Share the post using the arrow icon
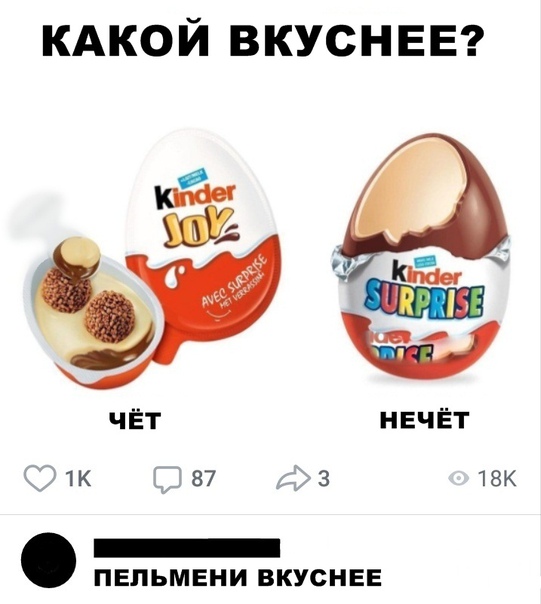The image size is (541, 604). point(293,478)
